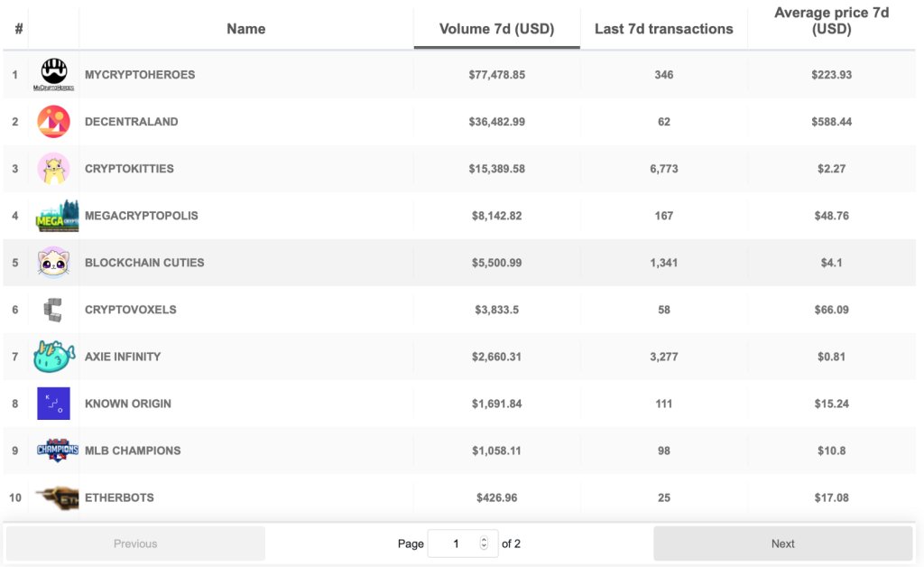Click the page number input field
The width and height of the screenshot is (924, 567).
coord(456,544)
